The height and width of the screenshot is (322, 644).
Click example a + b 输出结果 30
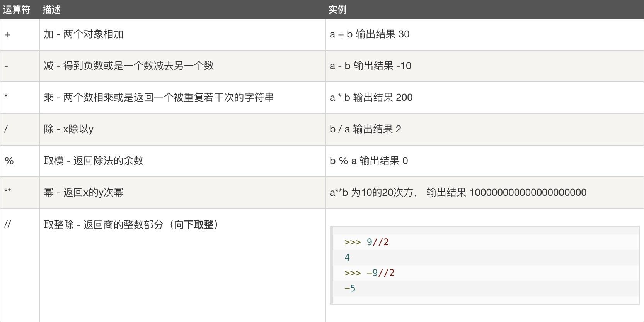[x=370, y=34]
